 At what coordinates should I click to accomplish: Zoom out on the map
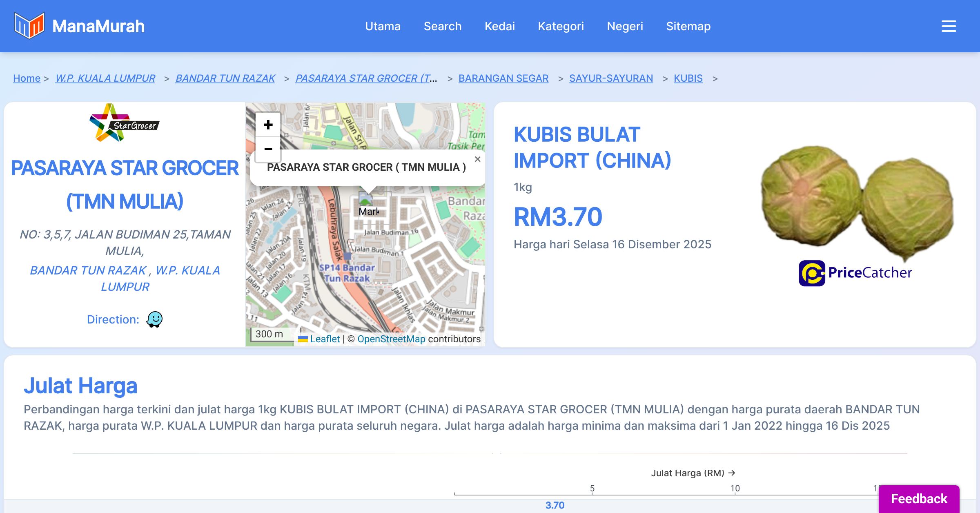tap(268, 149)
